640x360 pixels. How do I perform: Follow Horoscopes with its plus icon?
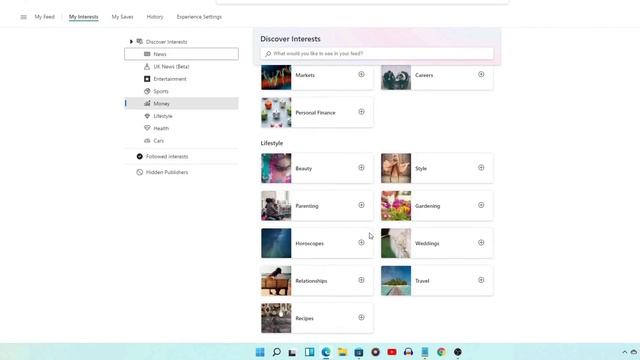point(361,242)
